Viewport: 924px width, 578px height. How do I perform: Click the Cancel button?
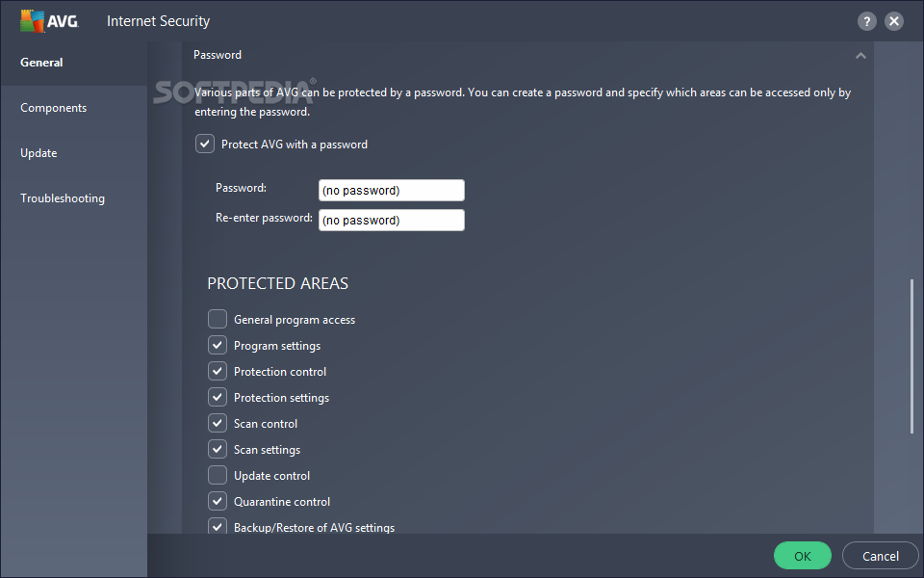(x=881, y=556)
